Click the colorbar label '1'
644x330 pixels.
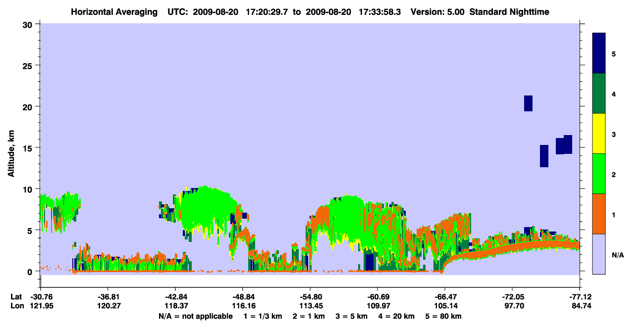point(614,214)
